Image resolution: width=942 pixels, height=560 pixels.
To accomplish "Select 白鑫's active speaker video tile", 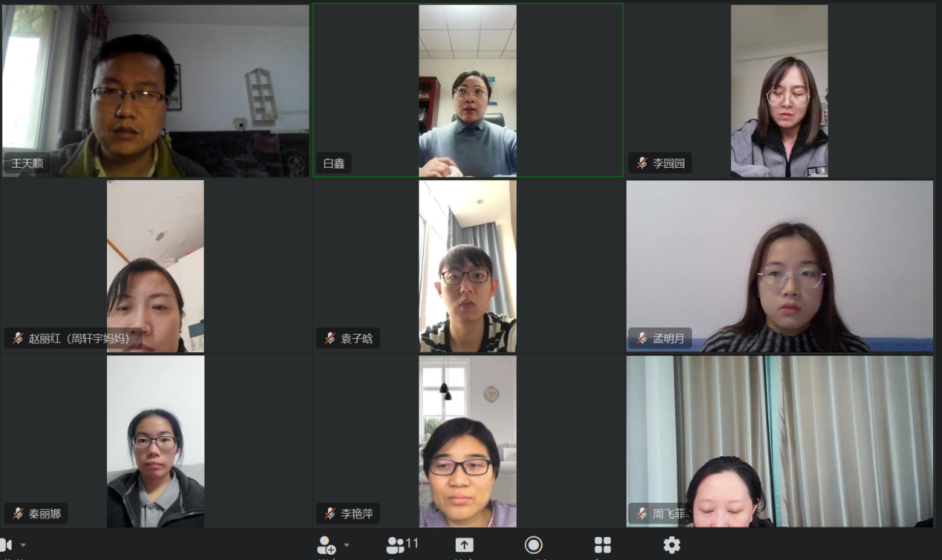I will pyautogui.click(x=468, y=90).
